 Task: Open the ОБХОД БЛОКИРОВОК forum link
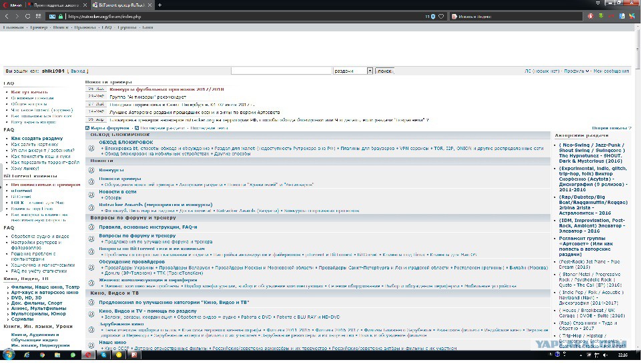point(125,143)
